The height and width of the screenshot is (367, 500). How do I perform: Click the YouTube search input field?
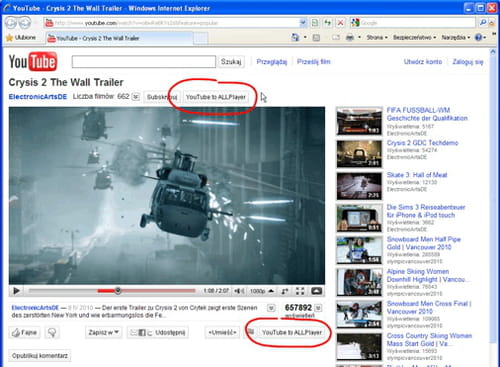click(144, 62)
